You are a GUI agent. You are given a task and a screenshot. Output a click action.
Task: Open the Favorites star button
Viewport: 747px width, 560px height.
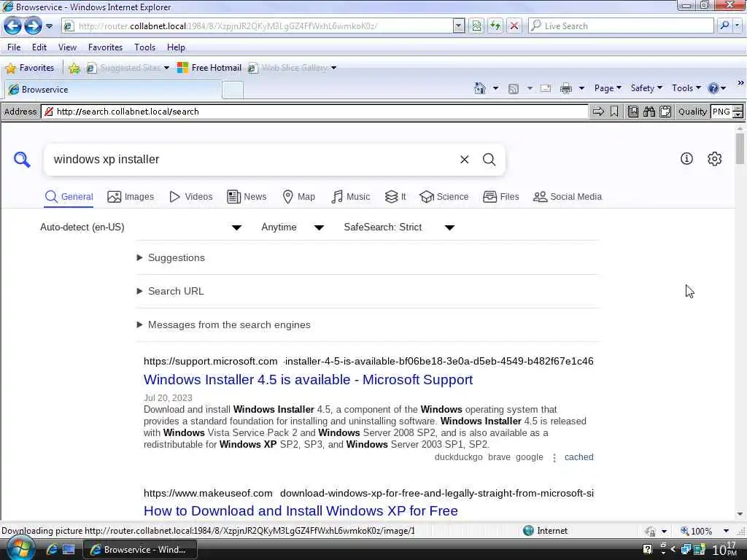(29, 68)
